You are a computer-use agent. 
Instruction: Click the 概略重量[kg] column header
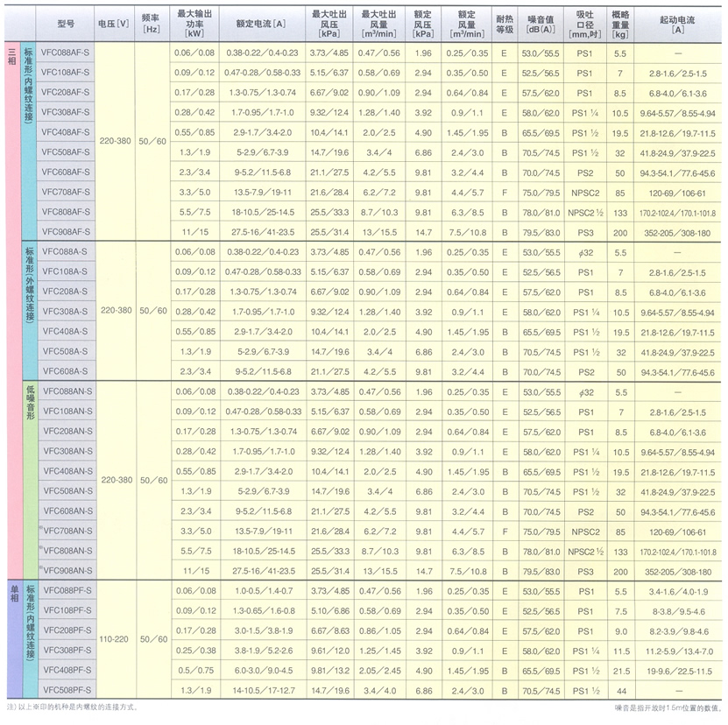(x=620, y=24)
